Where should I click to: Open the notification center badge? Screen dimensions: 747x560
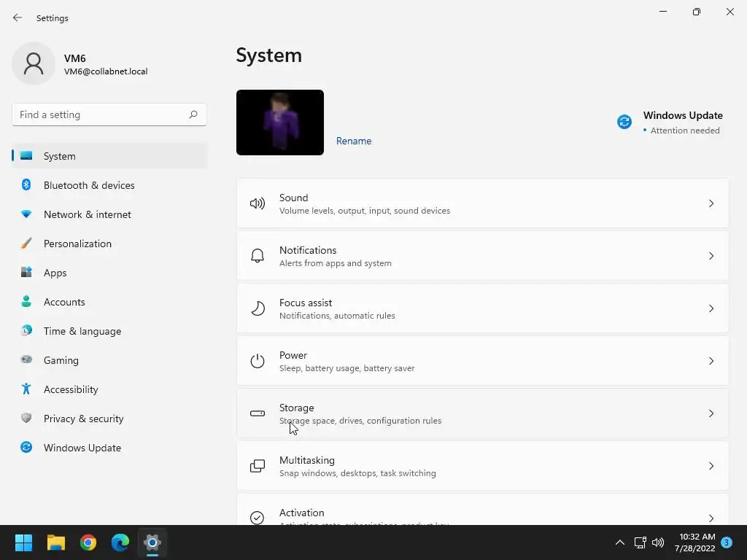[x=726, y=542]
